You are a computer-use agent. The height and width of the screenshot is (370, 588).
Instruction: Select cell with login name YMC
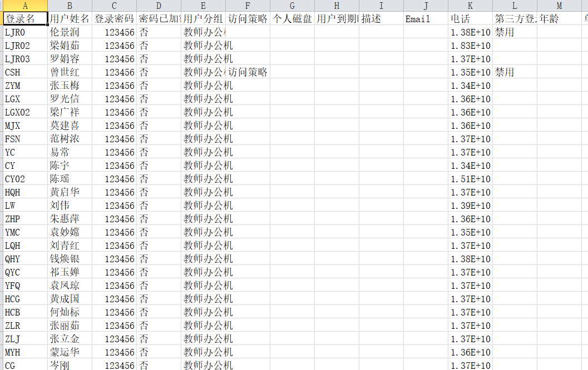pos(25,232)
